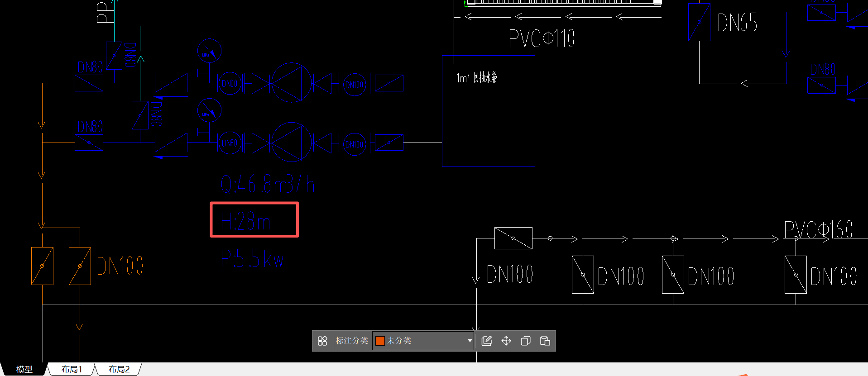Open the 未分类 category dropdown
Image resolution: width=868 pixels, height=376 pixels.
(x=423, y=341)
